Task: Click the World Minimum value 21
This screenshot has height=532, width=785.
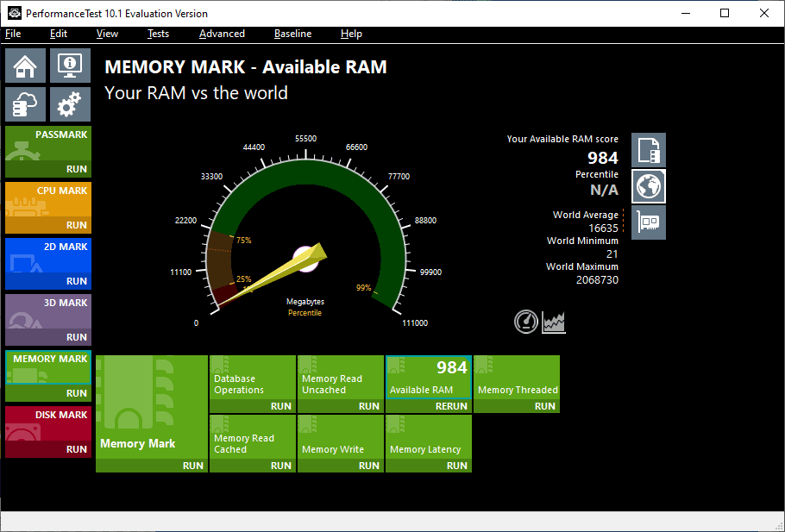Action: [612, 254]
